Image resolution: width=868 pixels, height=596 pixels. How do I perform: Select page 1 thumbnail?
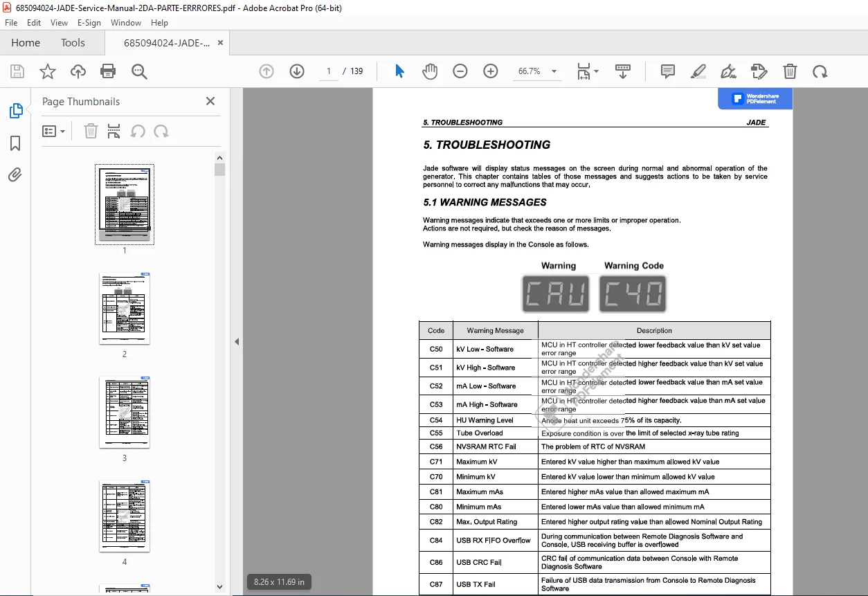[x=125, y=204]
